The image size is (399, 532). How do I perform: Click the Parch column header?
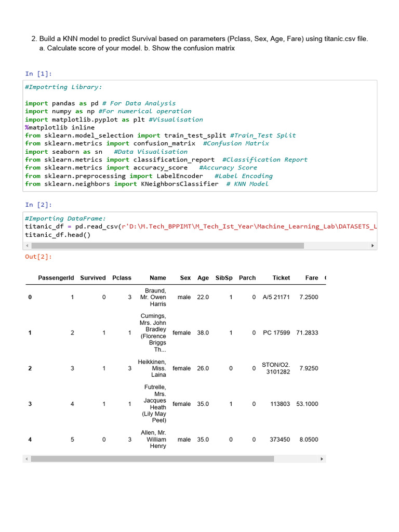pyautogui.click(x=247, y=278)
